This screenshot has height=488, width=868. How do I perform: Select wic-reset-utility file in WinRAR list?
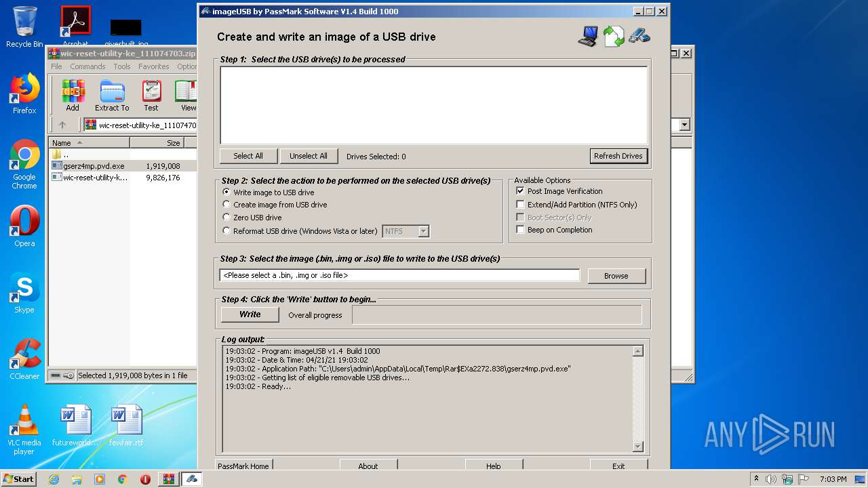[x=123, y=178]
